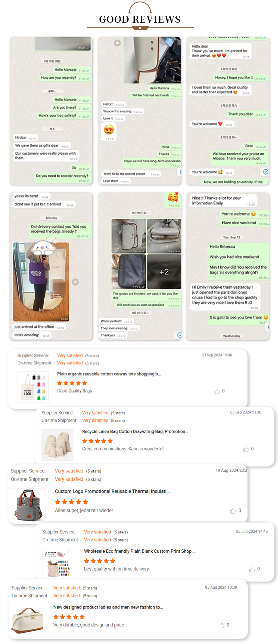Click thumbs-up icon on Good Quality Bags review
Screen dimensions: 280x644
click(x=217, y=391)
